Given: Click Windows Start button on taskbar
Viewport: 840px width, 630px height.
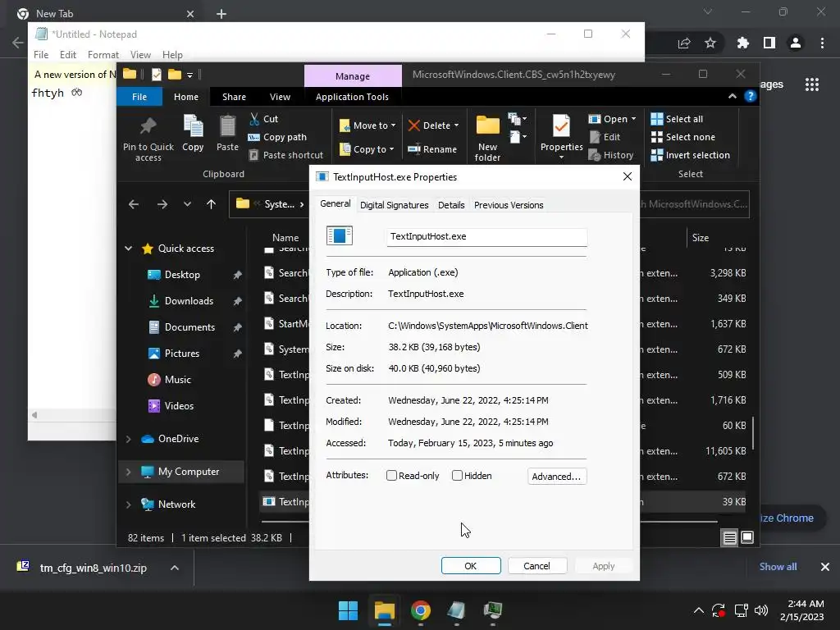Looking at the screenshot, I should click(348, 610).
